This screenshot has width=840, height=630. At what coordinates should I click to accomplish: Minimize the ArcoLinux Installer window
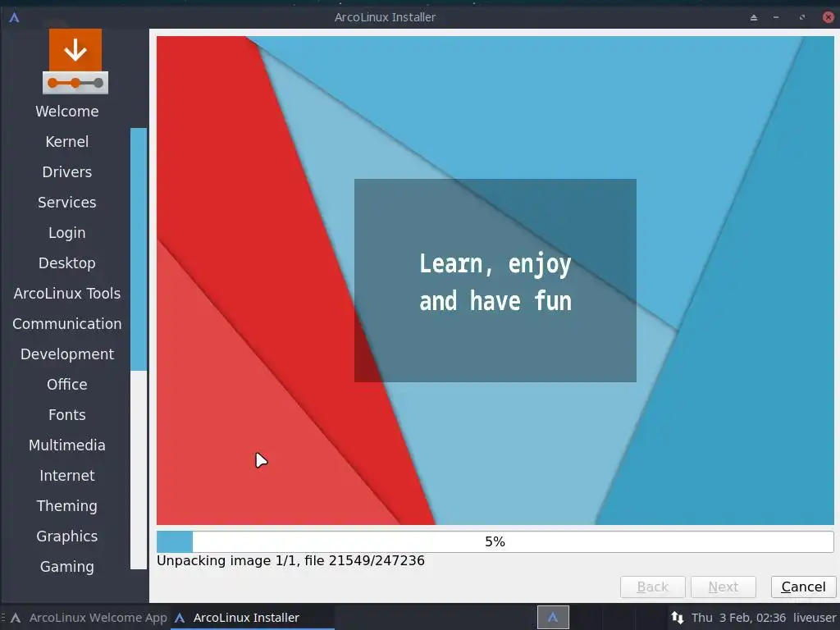[776, 18]
